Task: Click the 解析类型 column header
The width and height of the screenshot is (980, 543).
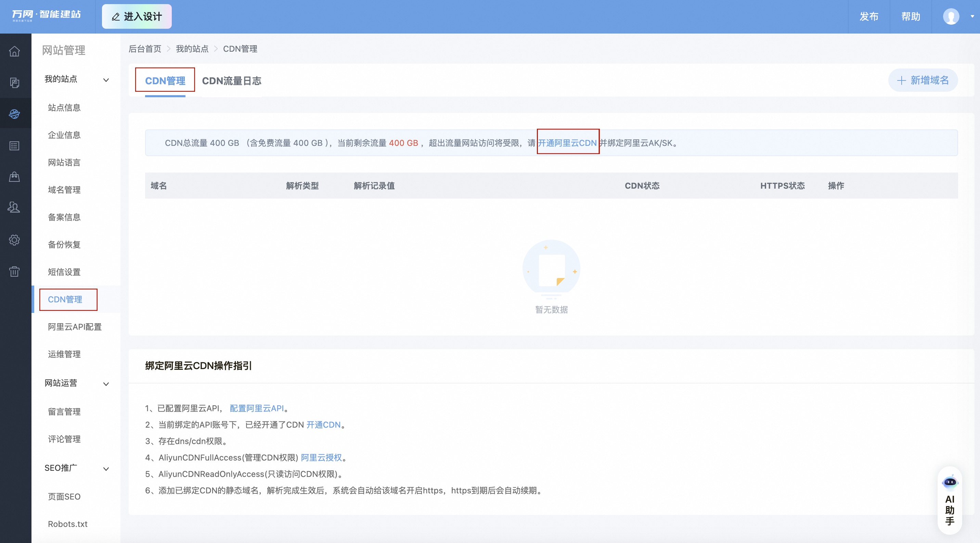Action: 302,186
